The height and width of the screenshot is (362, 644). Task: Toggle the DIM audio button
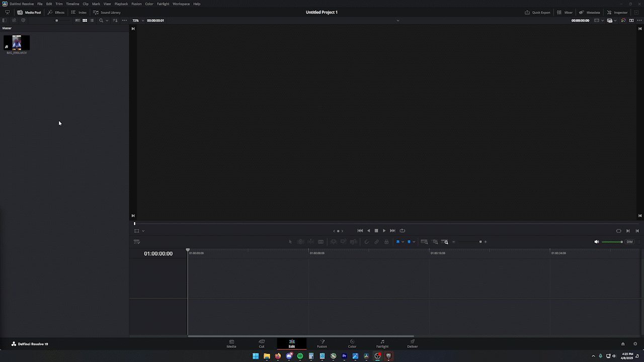[x=629, y=242]
